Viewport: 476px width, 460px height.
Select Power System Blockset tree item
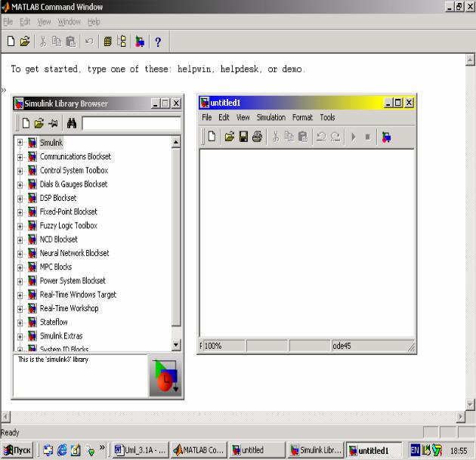73,281
